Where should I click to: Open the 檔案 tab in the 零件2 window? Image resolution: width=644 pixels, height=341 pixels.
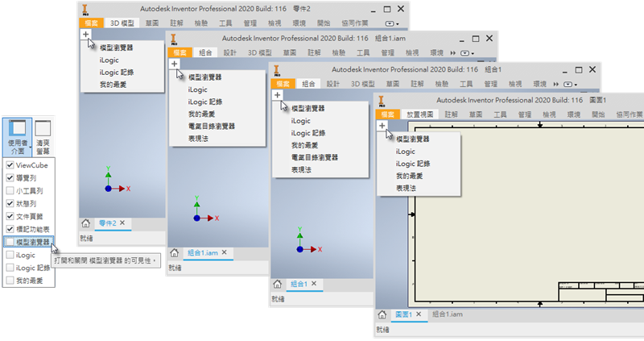(x=91, y=23)
